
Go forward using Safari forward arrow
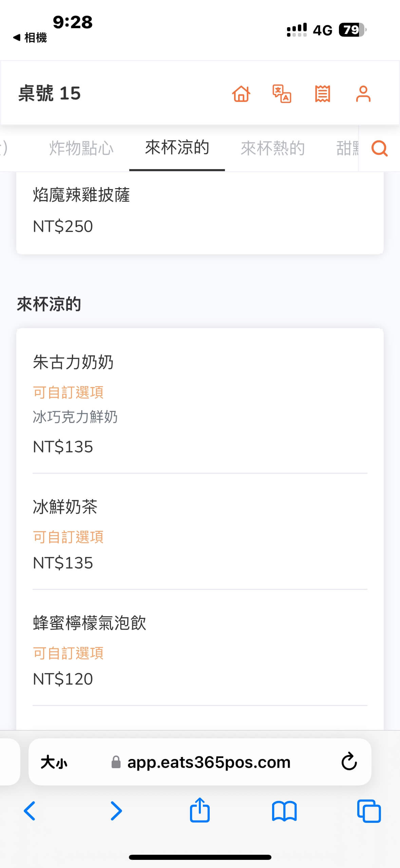[116, 811]
